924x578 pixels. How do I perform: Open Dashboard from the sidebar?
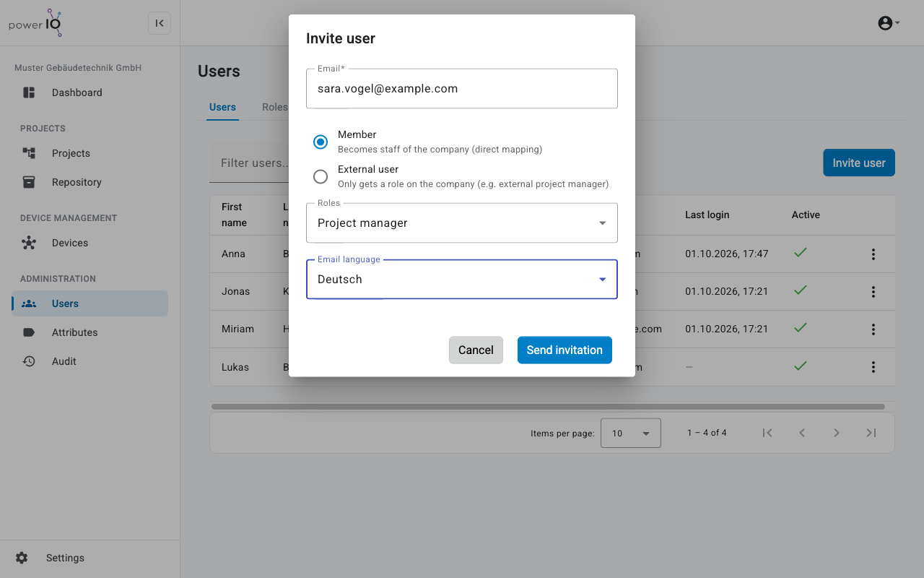point(90,92)
